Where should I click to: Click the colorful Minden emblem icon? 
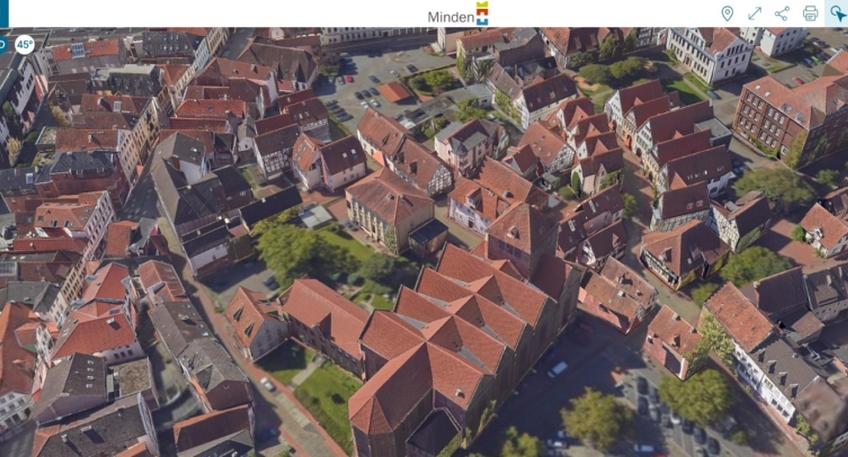coord(483,13)
